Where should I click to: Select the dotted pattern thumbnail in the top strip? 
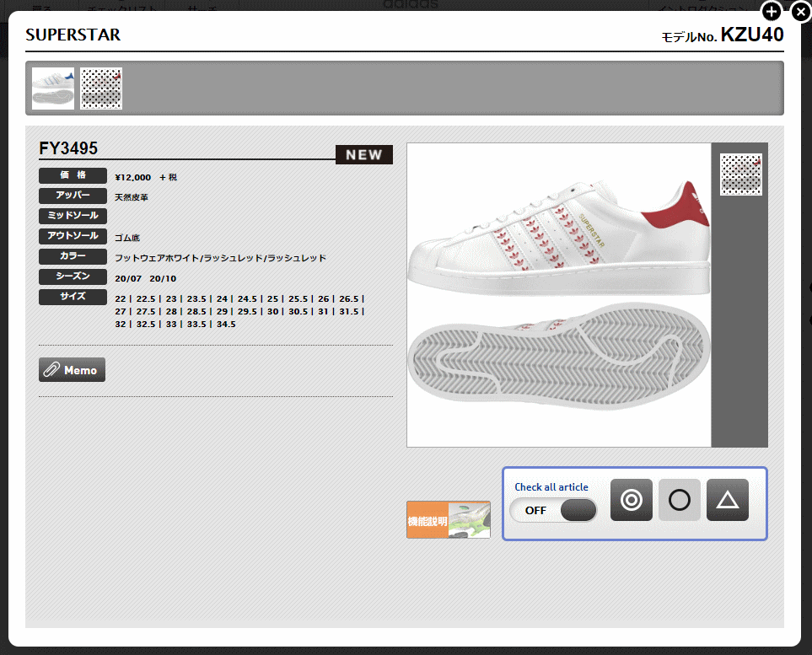[101, 89]
